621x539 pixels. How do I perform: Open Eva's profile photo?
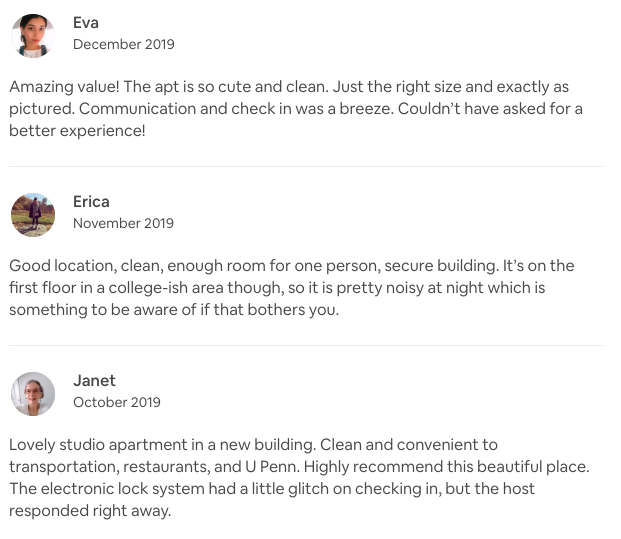(x=33, y=36)
